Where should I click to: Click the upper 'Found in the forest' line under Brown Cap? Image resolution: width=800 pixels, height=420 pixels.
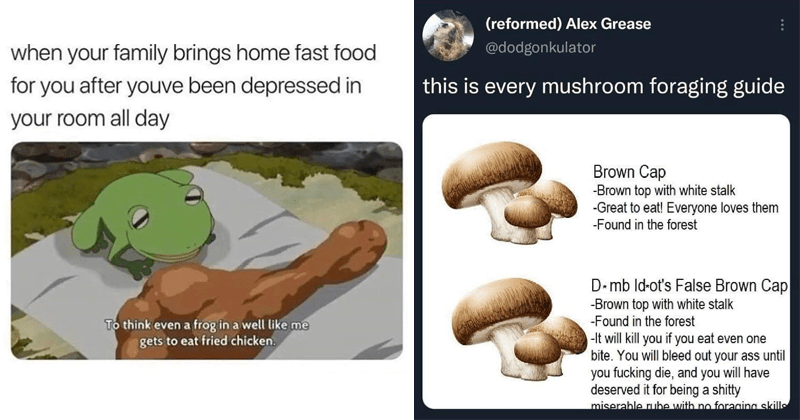644,225
